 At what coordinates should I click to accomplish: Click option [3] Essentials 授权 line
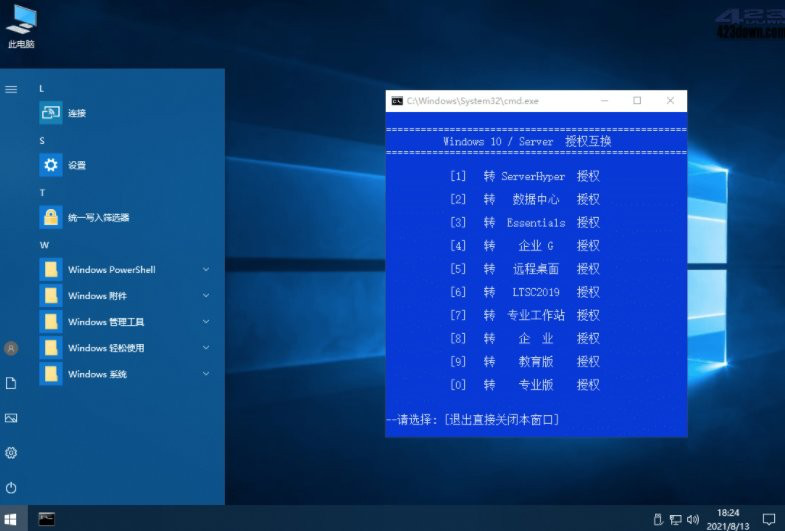pyautogui.click(x=525, y=222)
